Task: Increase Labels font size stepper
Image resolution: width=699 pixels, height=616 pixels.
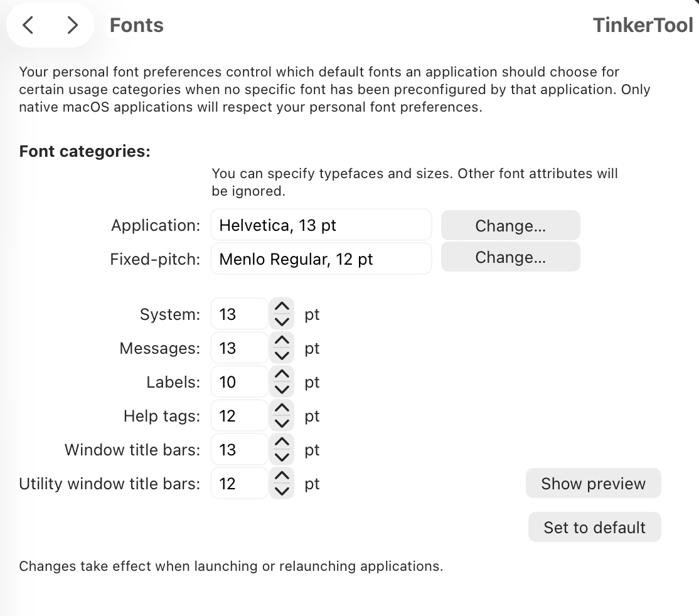Action: [x=282, y=374]
